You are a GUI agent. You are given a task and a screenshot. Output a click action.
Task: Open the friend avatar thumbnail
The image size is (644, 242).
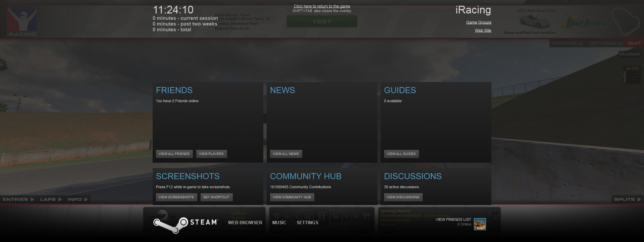point(480,224)
